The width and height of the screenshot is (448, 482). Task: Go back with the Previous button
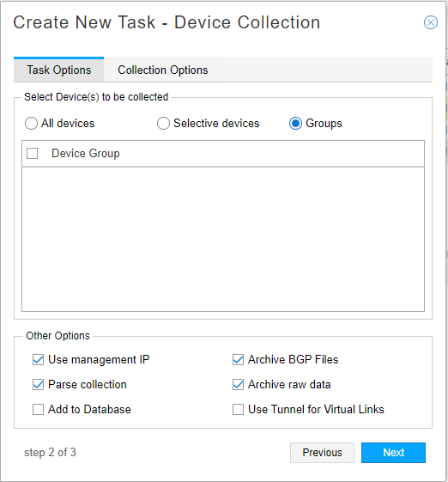pyautogui.click(x=322, y=453)
